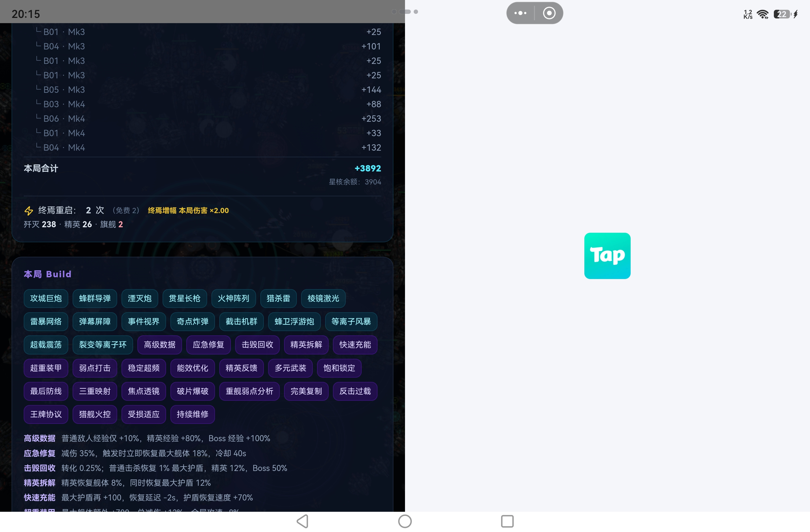Viewport: 810px width, 532px height.
Task: Tap the 截击机群 chip
Action: coord(241,322)
